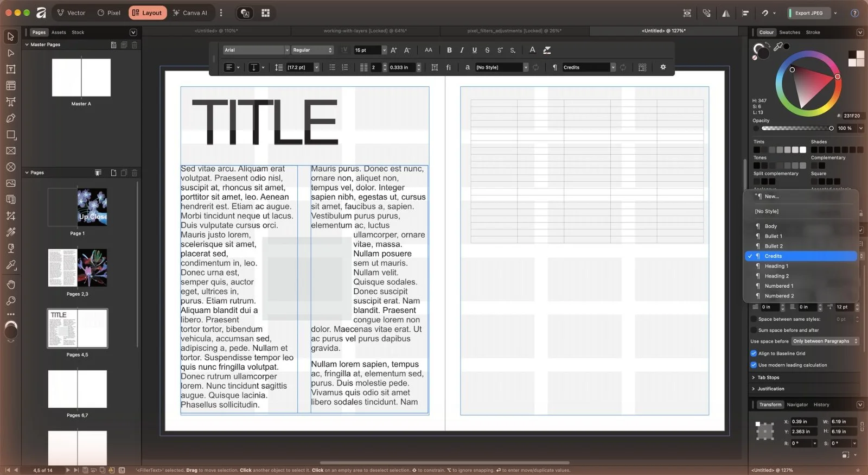Select the Picture Frame Rectangle tool
This screenshot has height=475, width=868.
point(10,151)
